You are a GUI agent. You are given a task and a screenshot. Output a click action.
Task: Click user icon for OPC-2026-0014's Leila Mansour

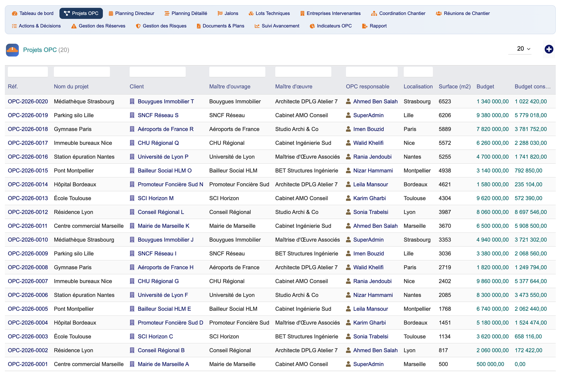click(348, 184)
